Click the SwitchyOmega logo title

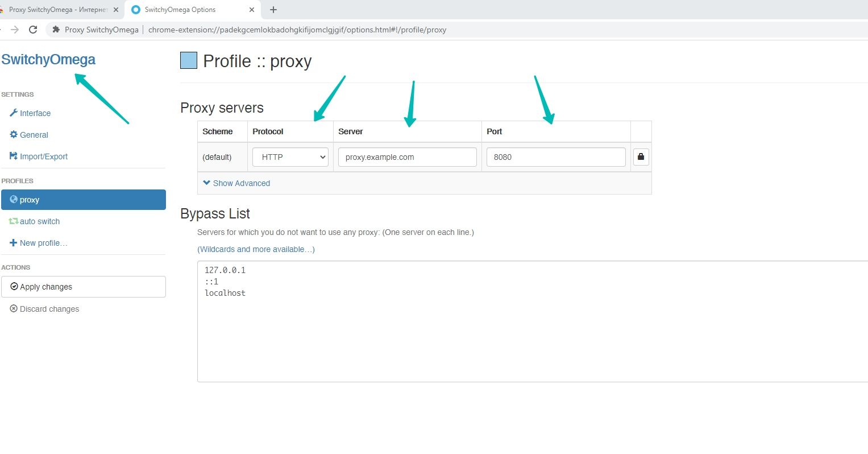point(48,60)
